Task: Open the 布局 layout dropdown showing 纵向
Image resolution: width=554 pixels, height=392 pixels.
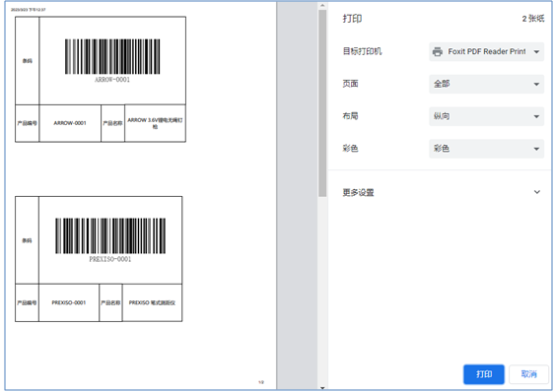Action: point(486,116)
